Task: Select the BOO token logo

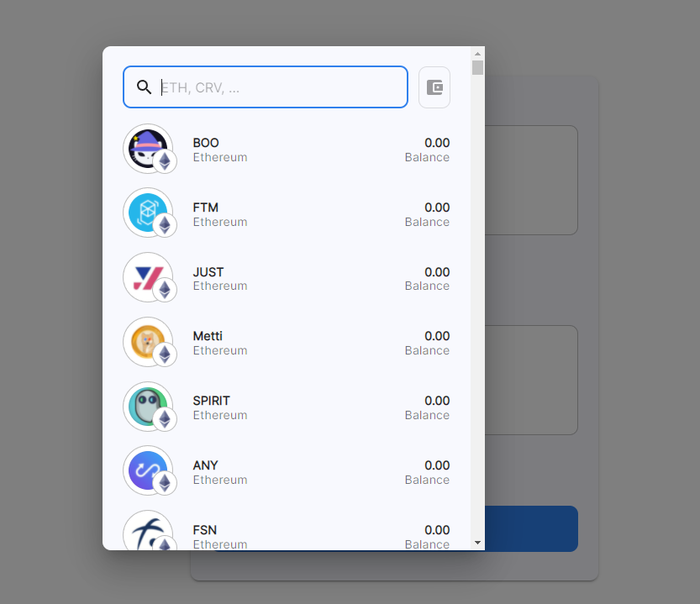Action: 148,149
